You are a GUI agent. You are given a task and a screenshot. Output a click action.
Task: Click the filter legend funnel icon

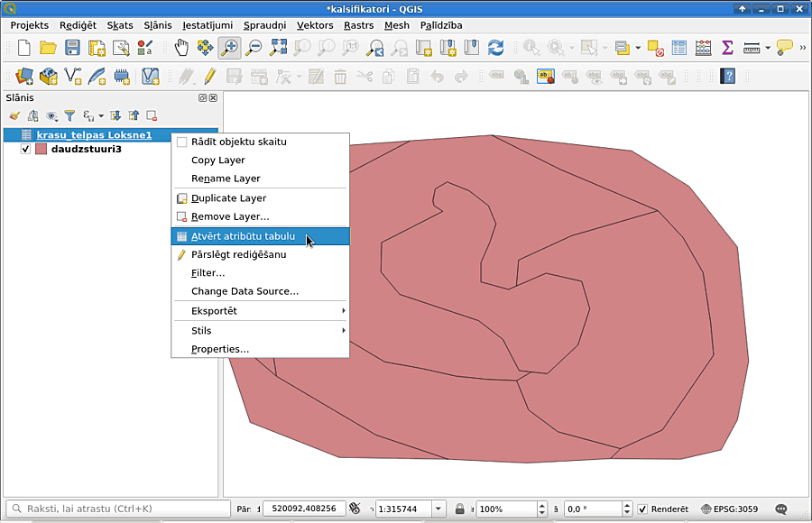tap(69, 116)
